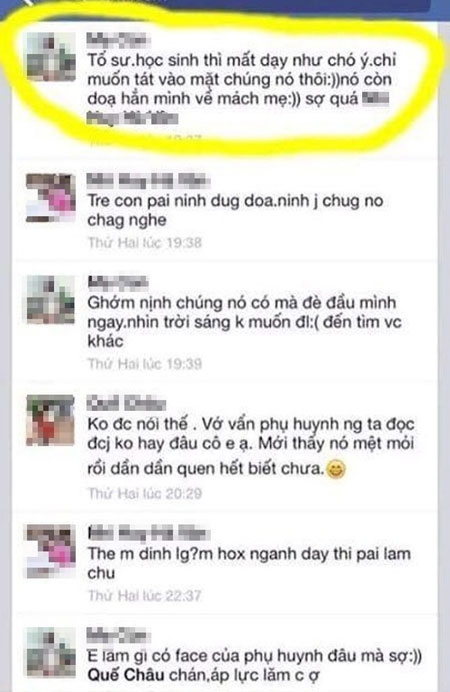The image size is (450, 692).
Task: Open author name above "E làm gì có face"
Action: 117,636
